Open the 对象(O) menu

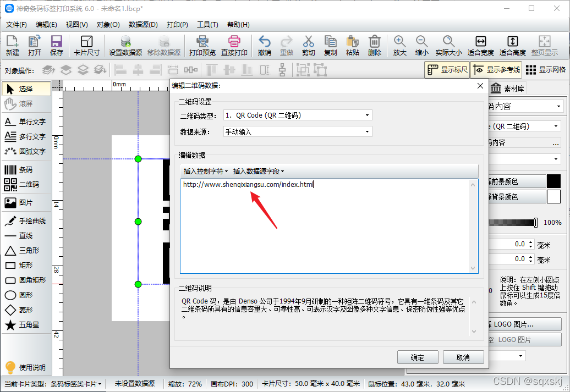[108, 24]
